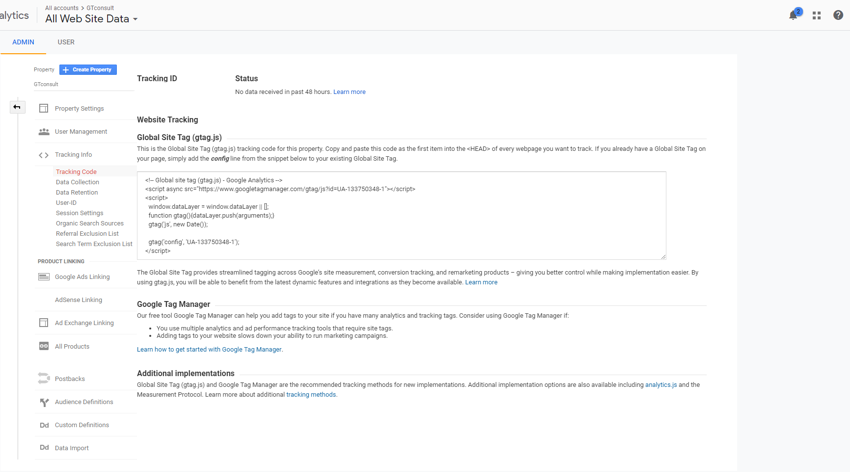Select Session Settings submenu item
The height and width of the screenshot is (472, 850).
(79, 213)
